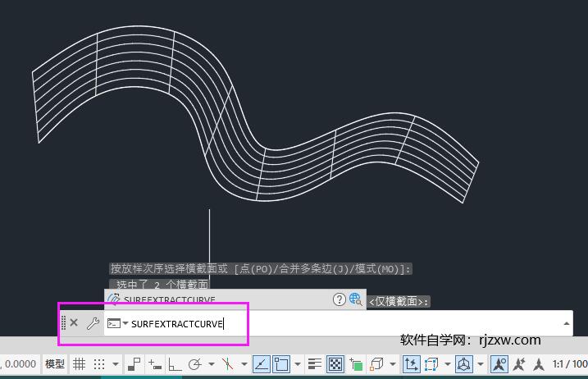This screenshot has width=588, height=379.
Task: Toggle selection cycling icon
Action: point(356,363)
